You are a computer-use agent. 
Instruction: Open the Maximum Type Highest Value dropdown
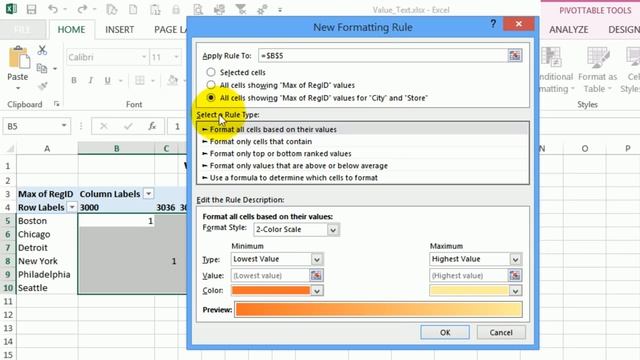(x=515, y=259)
